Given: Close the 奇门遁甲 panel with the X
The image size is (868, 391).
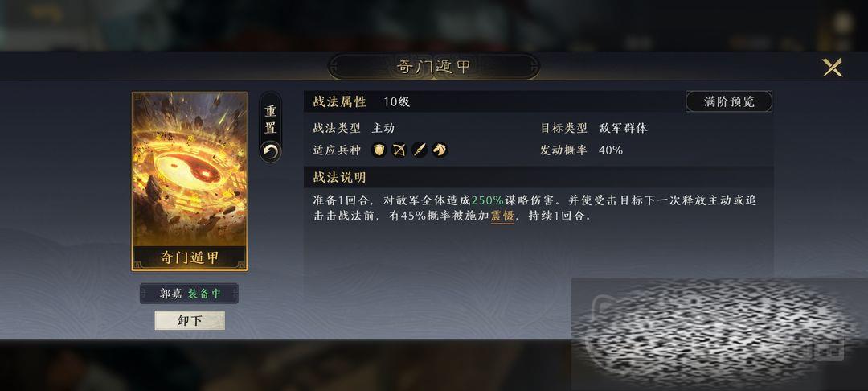Looking at the screenshot, I should [832, 67].
